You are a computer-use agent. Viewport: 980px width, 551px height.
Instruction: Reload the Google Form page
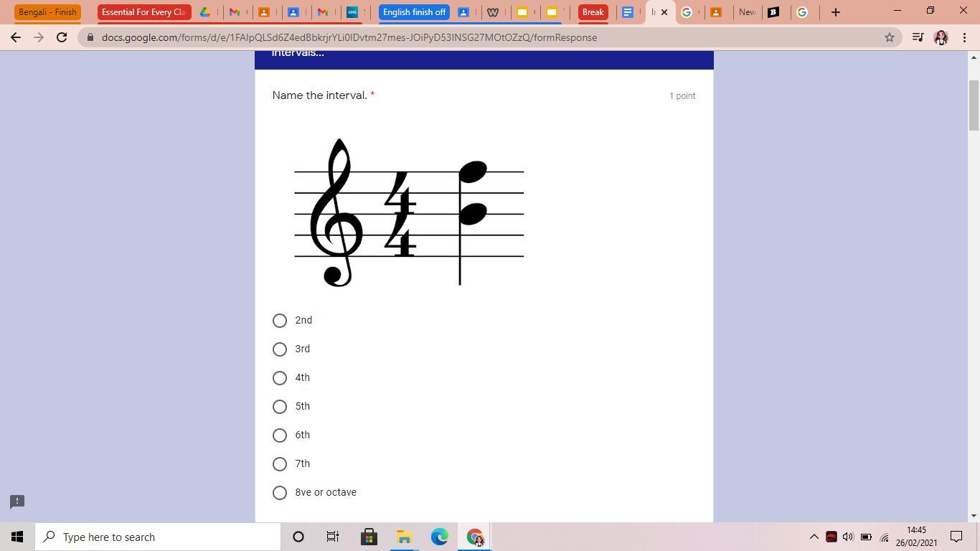[x=62, y=37]
